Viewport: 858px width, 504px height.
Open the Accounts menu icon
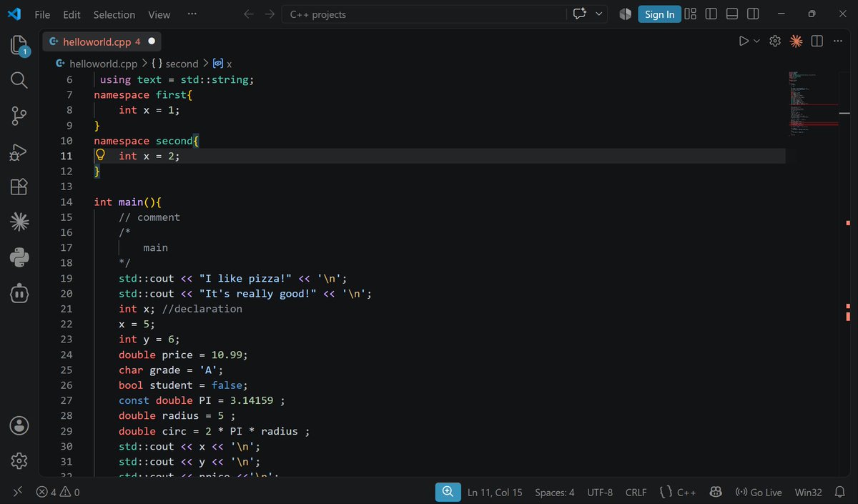tap(19, 425)
